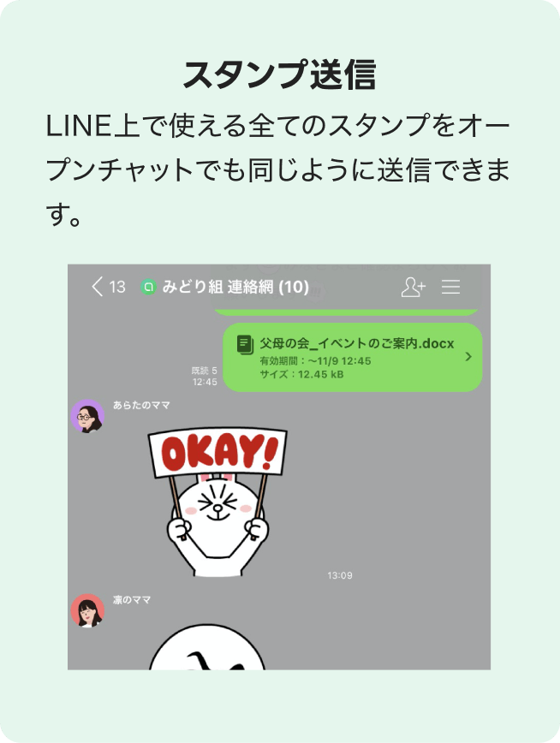Image resolution: width=560 pixels, height=743 pixels.
Task: Expand the file bubble chevron arrow
Action: click(x=468, y=356)
